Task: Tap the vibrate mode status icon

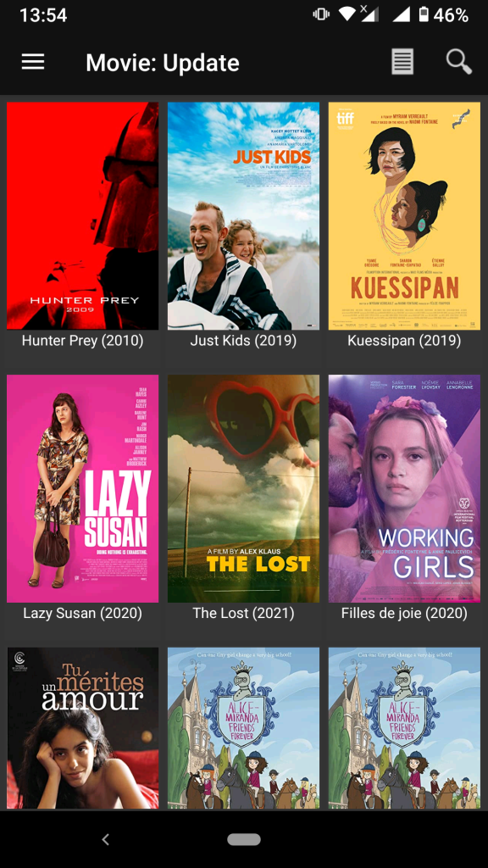Action: [321, 15]
